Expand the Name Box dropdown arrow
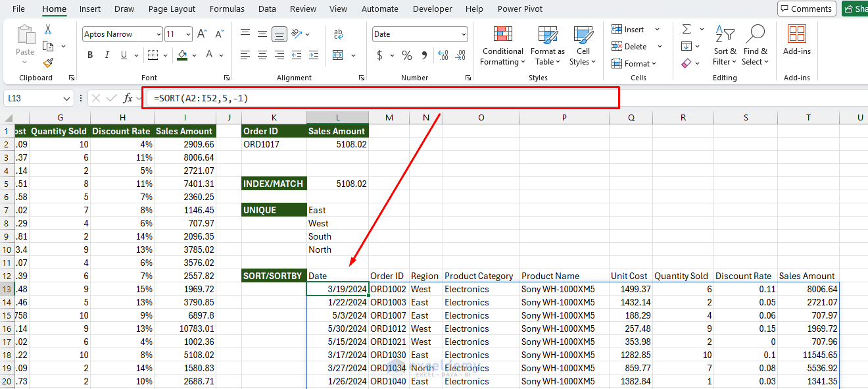The image size is (868, 389). (x=66, y=99)
